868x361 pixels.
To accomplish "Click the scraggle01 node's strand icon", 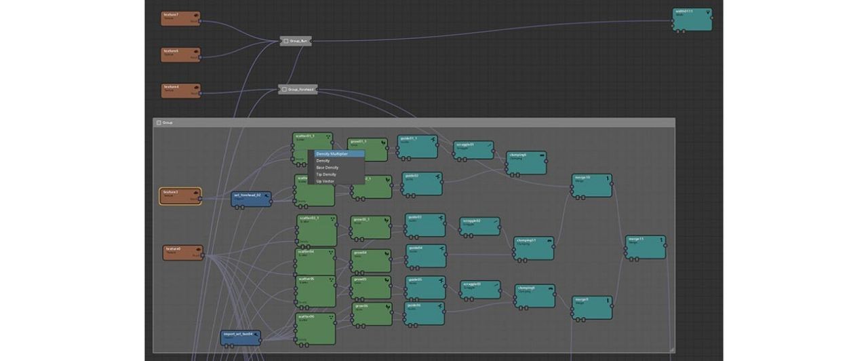I will 488,145.
